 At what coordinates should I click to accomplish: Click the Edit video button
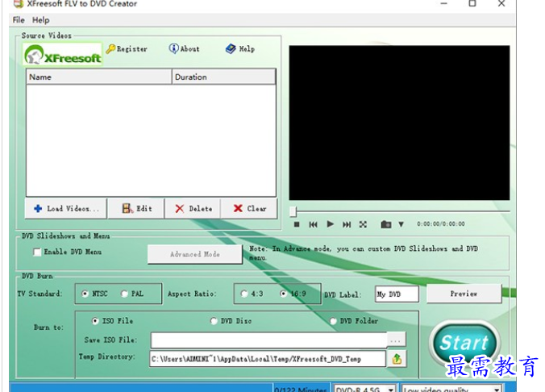pos(136,209)
